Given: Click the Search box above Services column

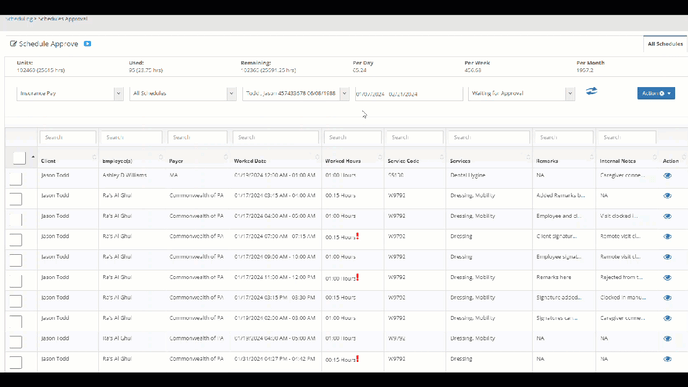Looking at the screenshot, I should point(489,137).
